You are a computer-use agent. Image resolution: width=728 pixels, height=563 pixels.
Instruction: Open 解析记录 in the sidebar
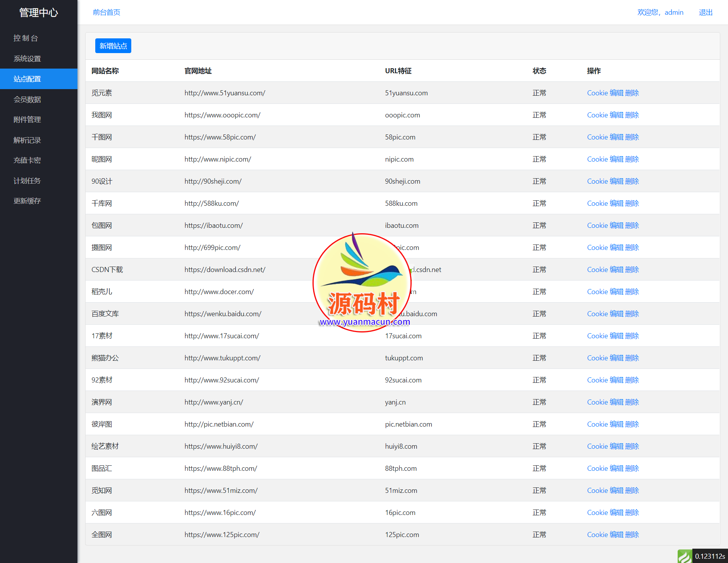[x=27, y=140]
